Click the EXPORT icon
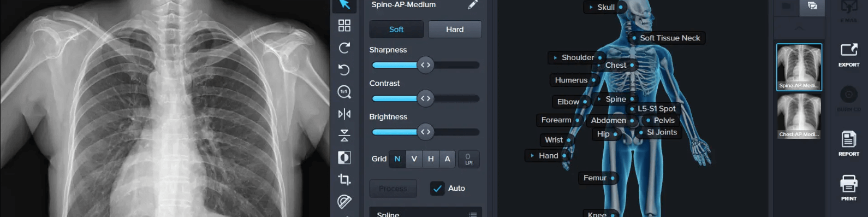 pyautogui.click(x=848, y=55)
